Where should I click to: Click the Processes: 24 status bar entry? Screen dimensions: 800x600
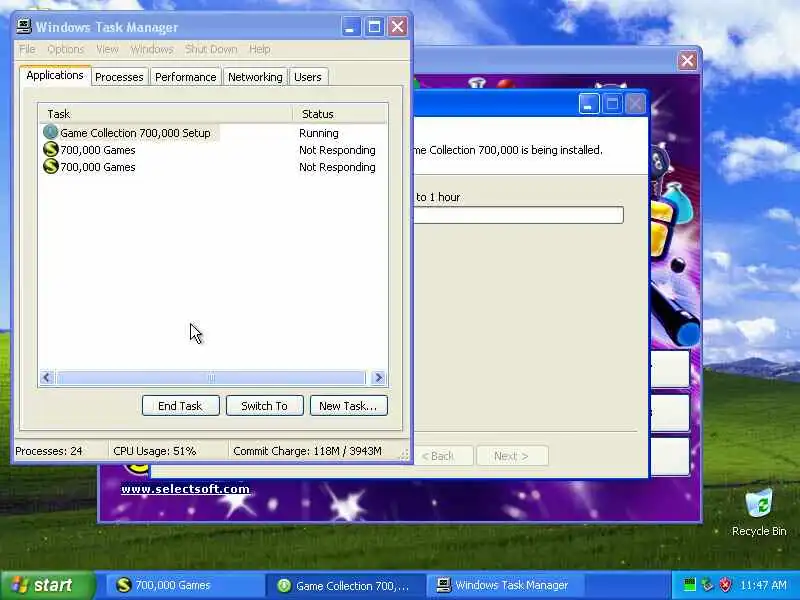point(48,451)
